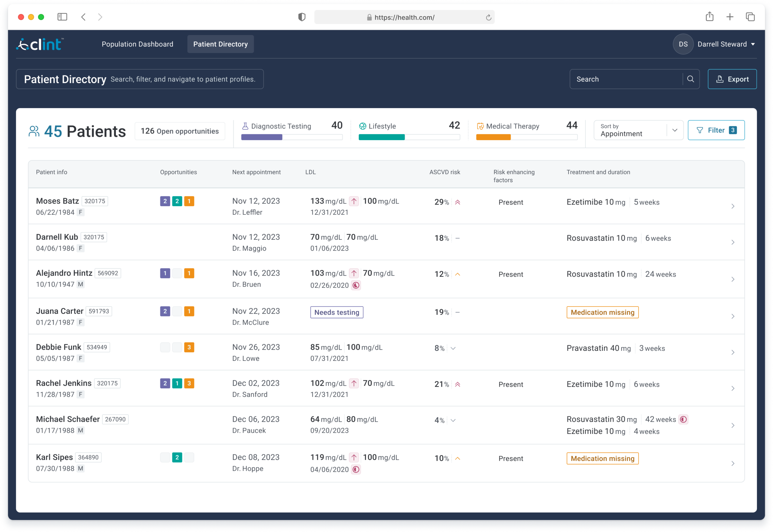
Task: Click the teal lifestyle badge for Karl Sipes
Action: click(177, 457)
